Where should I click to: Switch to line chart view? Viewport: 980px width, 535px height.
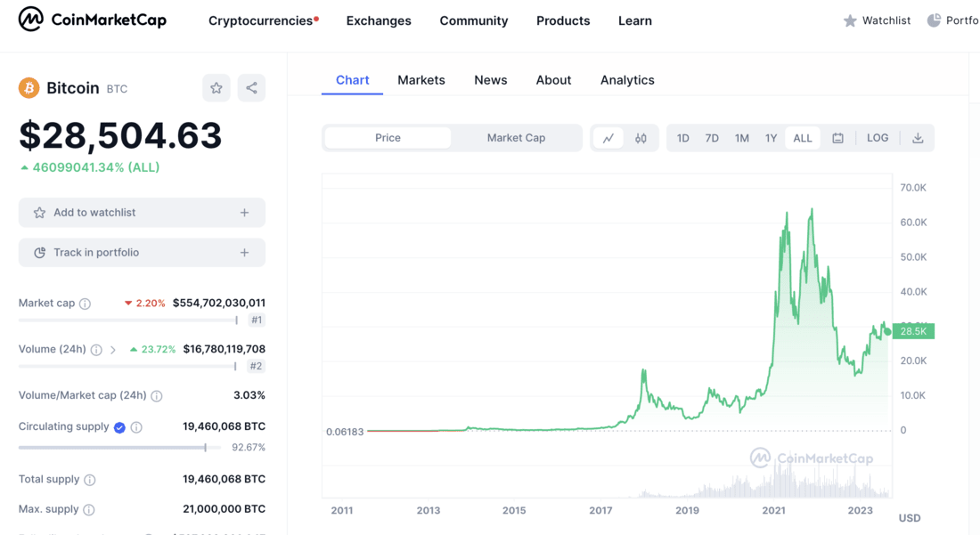coord(608,138)
